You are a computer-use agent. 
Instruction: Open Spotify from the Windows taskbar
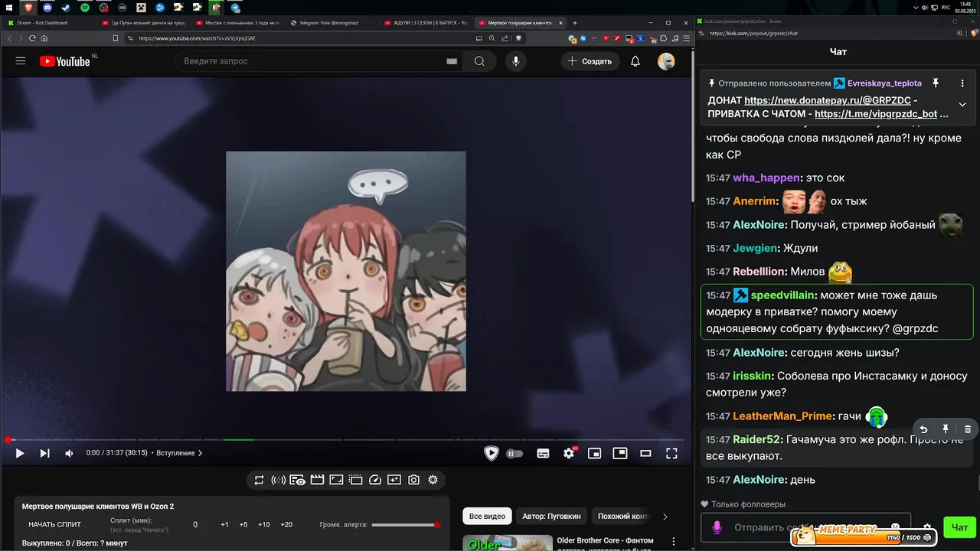(x=85, y=8)
